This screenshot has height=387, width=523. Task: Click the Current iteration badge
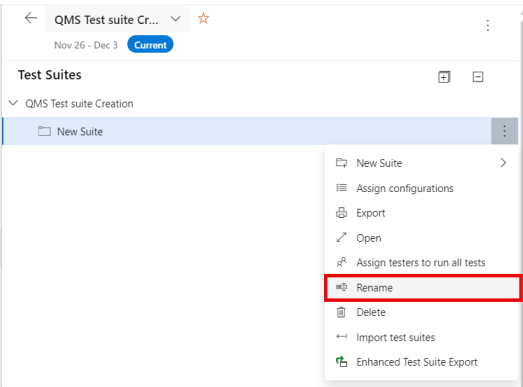coord(150,44)
